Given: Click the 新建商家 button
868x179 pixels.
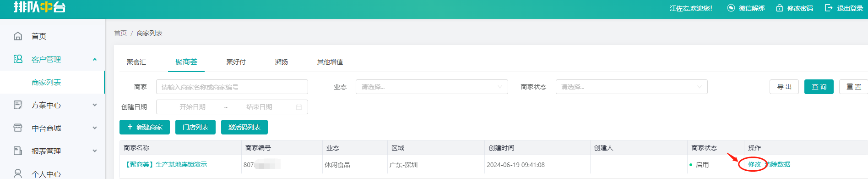Looking at the screenshot, I should (x=145, y=127).
